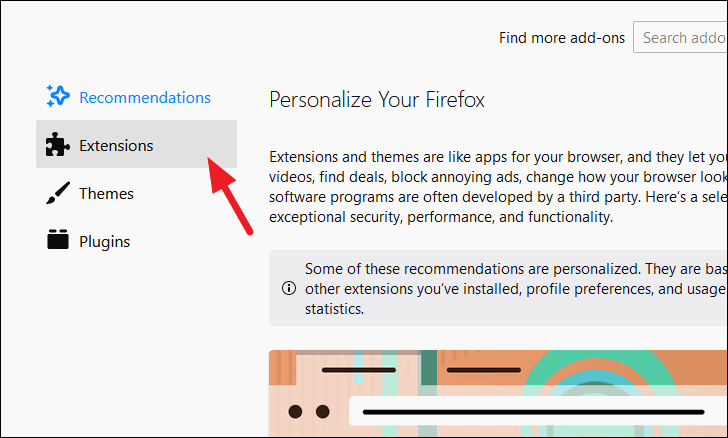
Task: Click the Extensions puzzle piece icon
Action: pos(58,144)
